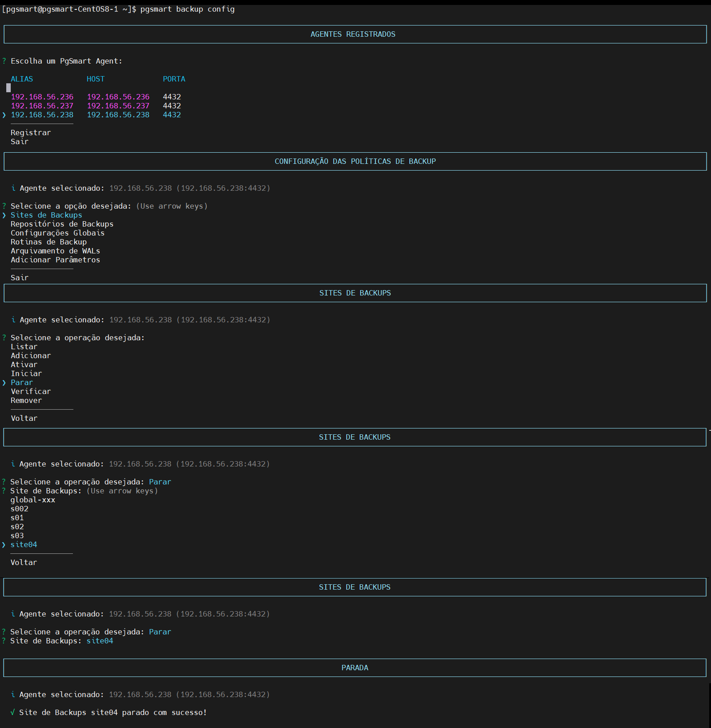Choose Voltar below site04 list

[x=24, y=562]
